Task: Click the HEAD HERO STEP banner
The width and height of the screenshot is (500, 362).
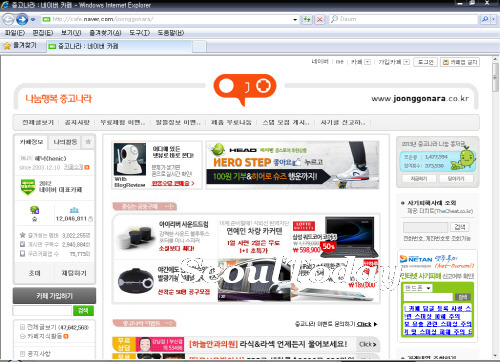Action: pyautogui.click(x=292, y=165)
